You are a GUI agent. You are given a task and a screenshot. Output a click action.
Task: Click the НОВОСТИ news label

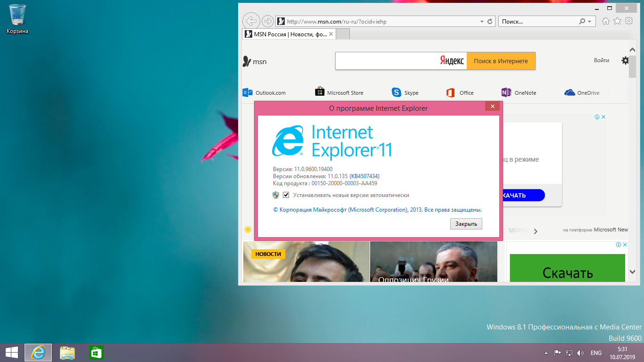pyautogui.click(x=269, y=254)
